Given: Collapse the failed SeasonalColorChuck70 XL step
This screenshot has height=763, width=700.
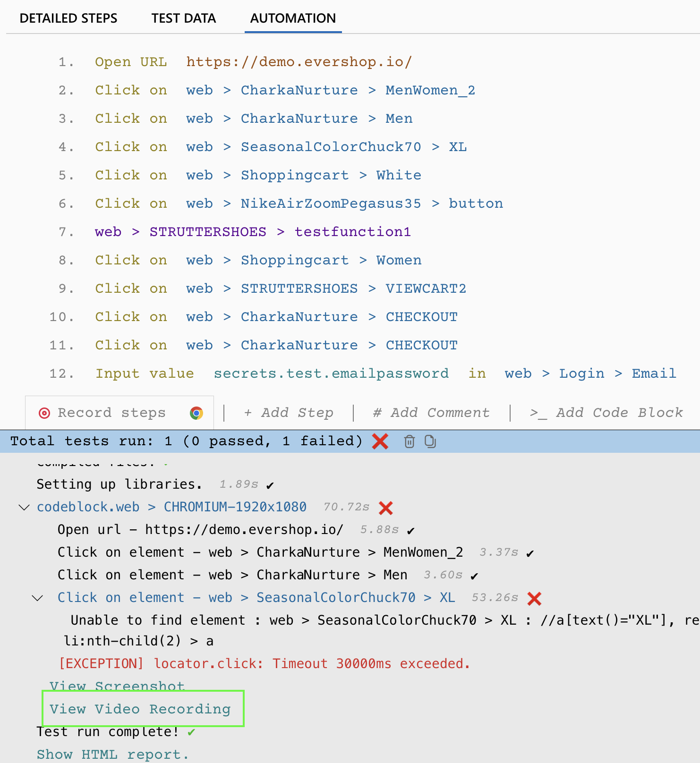Looking at the screenshot, I should coord(37,598).
